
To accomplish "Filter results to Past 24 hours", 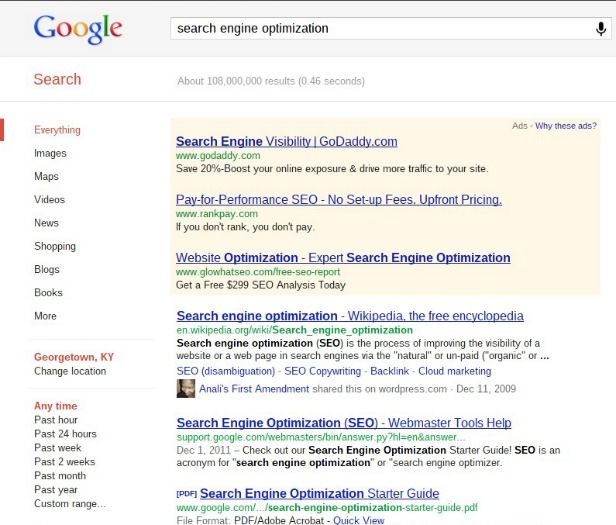I will [65, 434].
